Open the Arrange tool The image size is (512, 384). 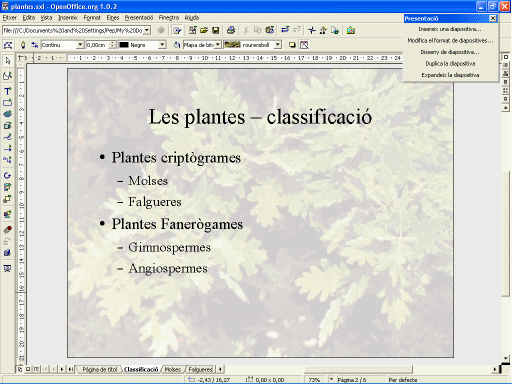pos(8,199)
